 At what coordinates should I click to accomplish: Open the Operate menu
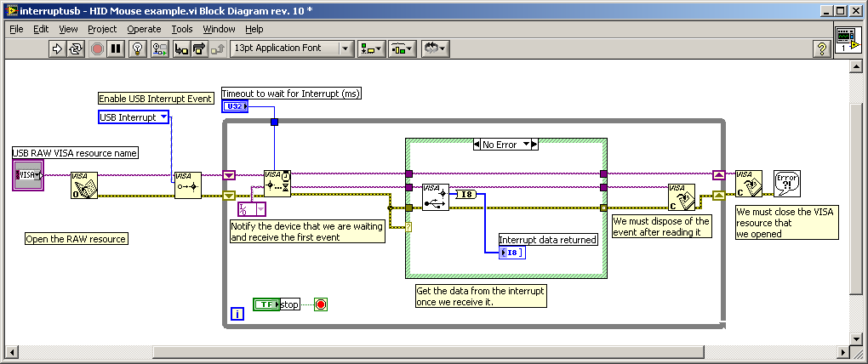tap(144, 29)
